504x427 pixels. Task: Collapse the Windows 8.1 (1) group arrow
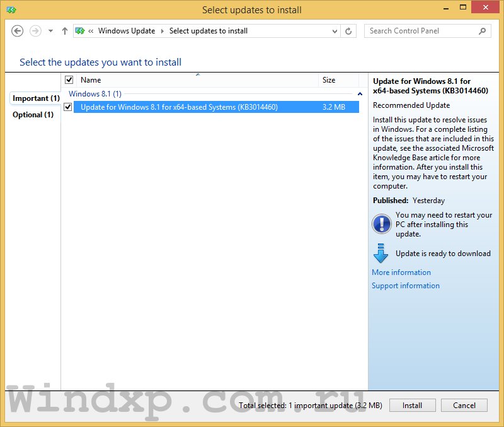pyautogui.click(x=360, y=94)
